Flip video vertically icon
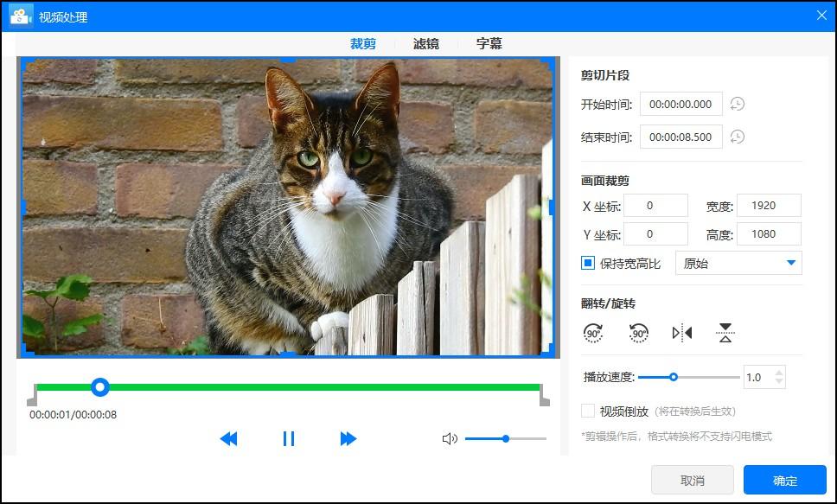Screen dimensions: 837x504 [725, 333]
